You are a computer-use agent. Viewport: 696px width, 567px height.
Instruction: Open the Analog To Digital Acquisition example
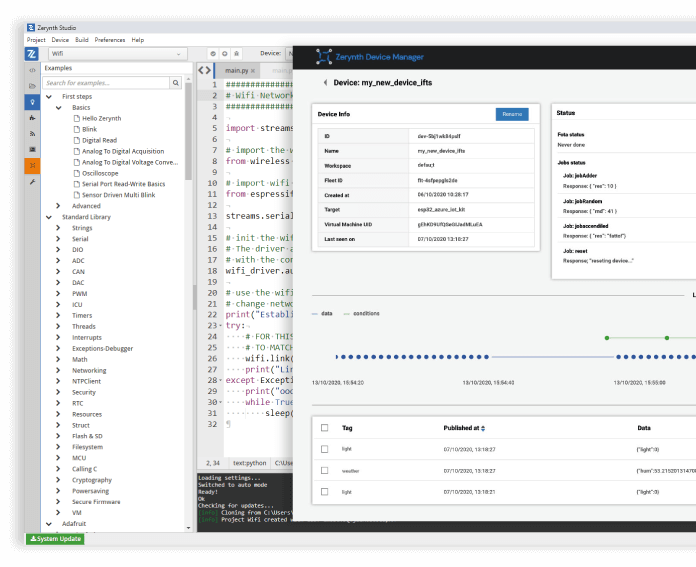pos(123,151)
